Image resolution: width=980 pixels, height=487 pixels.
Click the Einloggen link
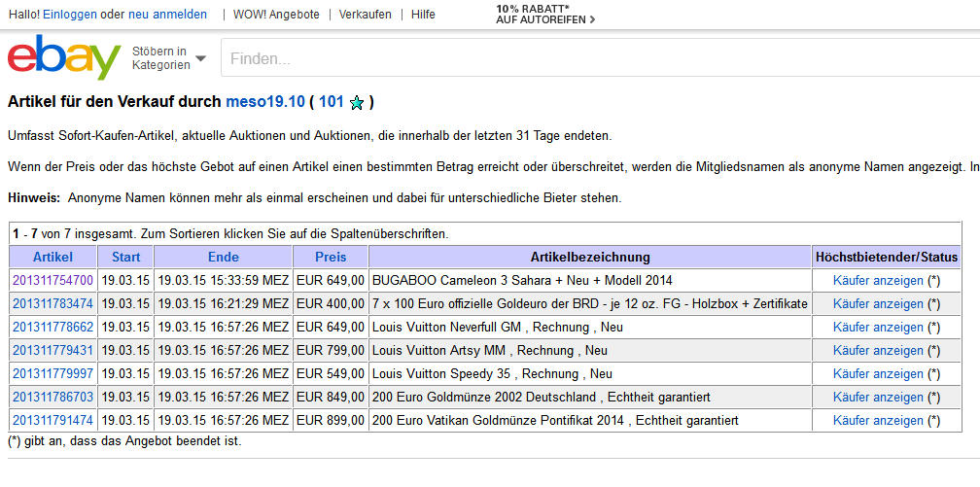coord(70,15)
